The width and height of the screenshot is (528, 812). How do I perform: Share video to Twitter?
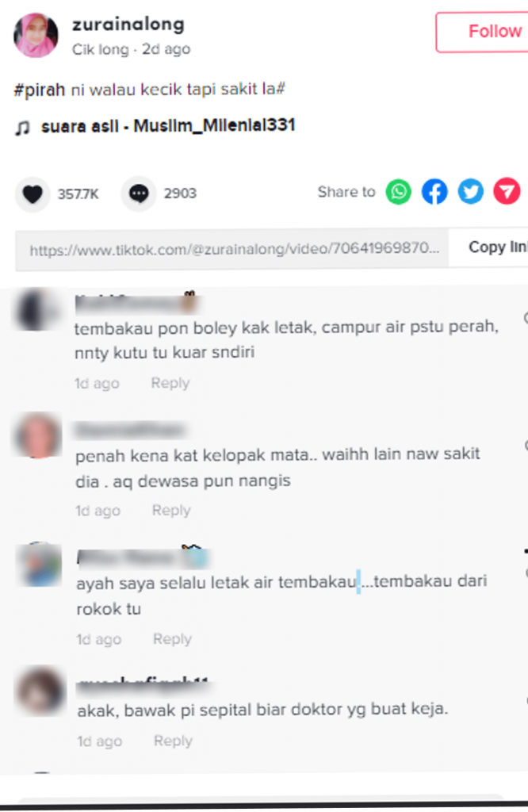point(471,192)
